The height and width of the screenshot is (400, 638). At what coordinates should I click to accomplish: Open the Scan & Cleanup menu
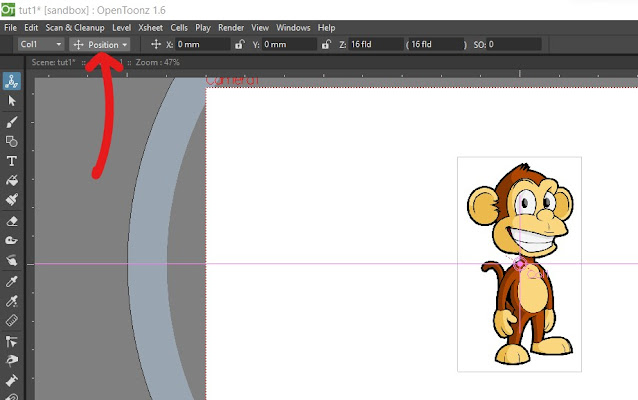coord(75,28)
